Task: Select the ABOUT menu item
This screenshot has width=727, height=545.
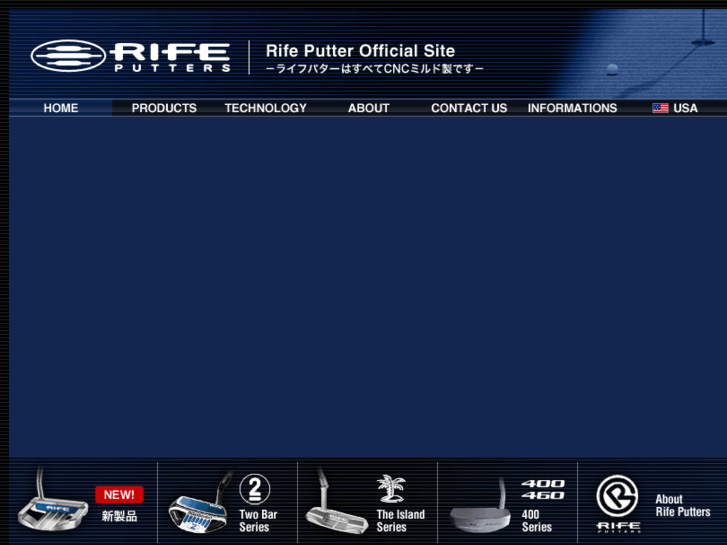Action: pos(369,108)
